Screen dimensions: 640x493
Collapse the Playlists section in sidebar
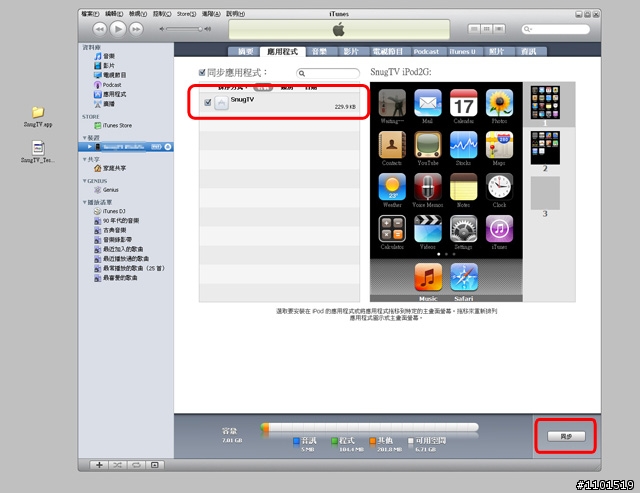(84, 202)
